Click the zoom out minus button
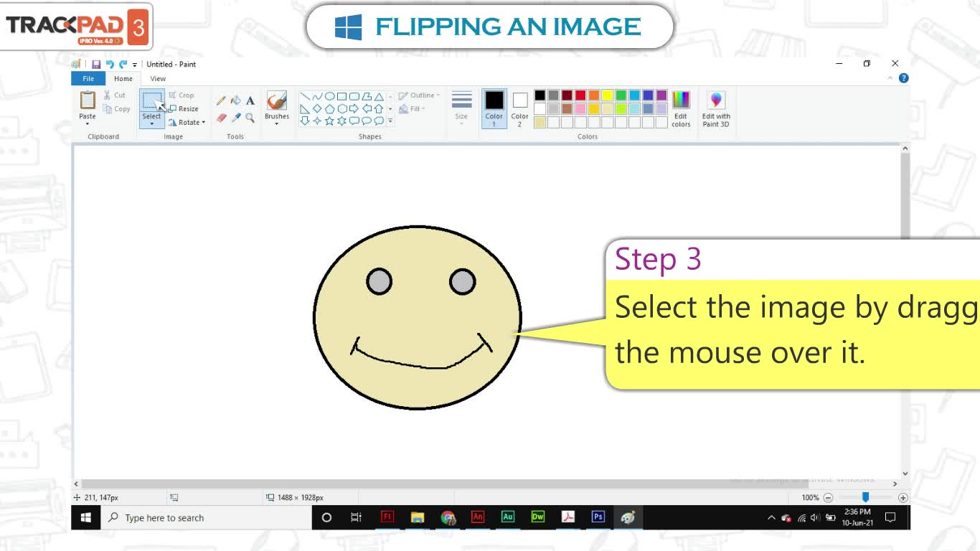The image size is (980, 551). pos(828,498)
